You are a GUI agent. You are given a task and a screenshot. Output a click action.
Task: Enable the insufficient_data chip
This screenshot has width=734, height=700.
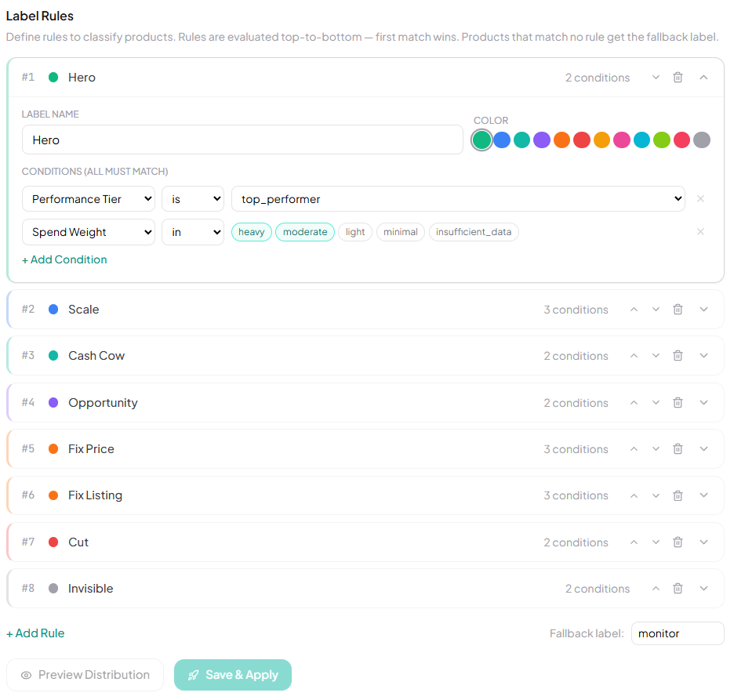pos(474,231)
